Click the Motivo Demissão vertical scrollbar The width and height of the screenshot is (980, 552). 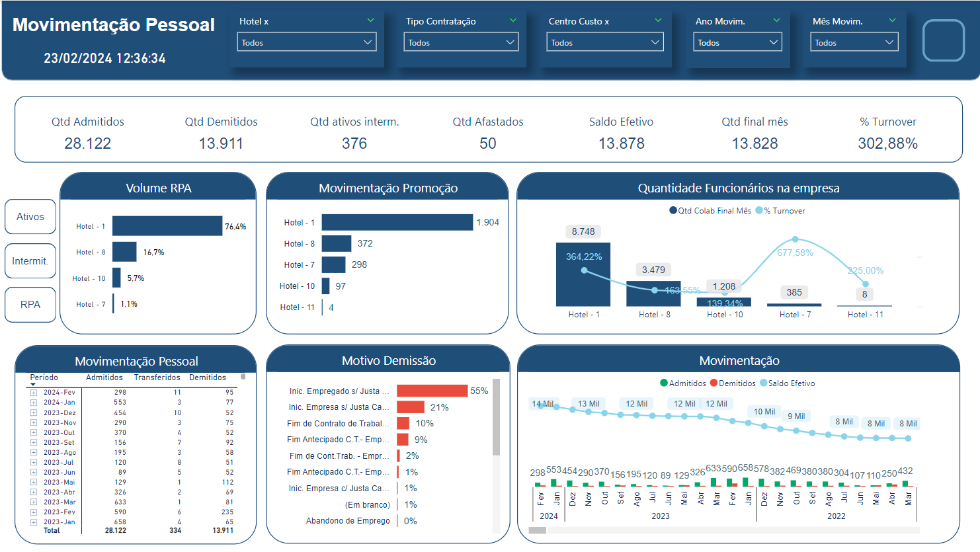pyautogui.click(x=496, y=418)
